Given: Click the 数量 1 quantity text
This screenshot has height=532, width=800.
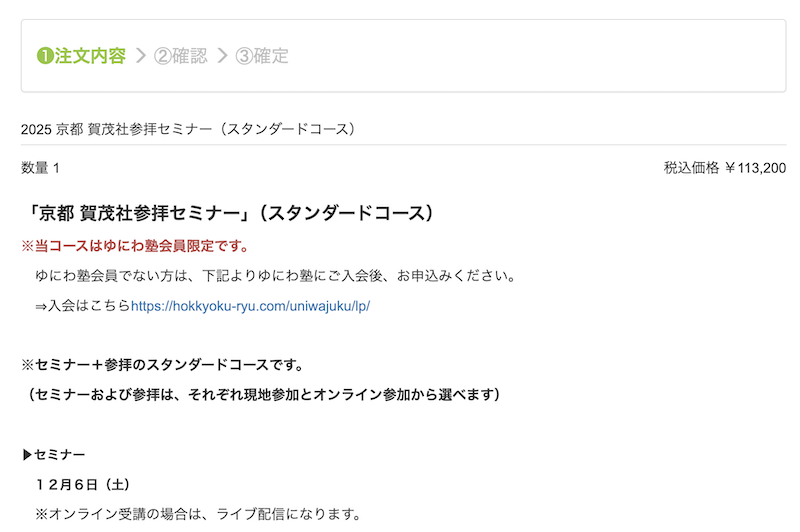Looking at the screenshot, I should [x=40, y=168].
